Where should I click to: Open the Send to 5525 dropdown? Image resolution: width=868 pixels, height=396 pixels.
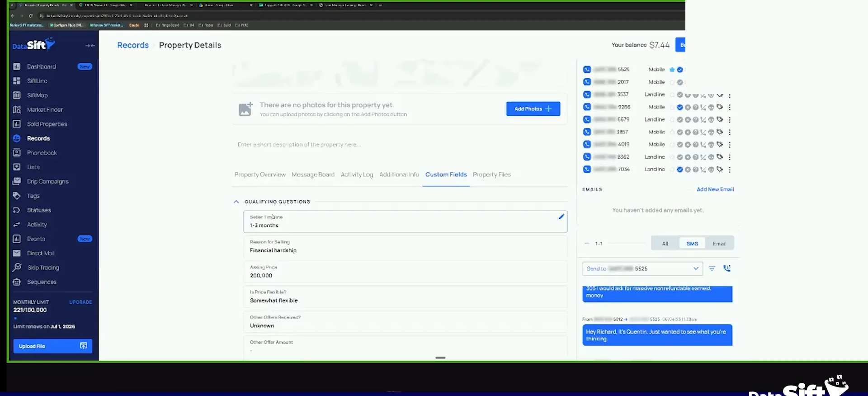point(642,269)
